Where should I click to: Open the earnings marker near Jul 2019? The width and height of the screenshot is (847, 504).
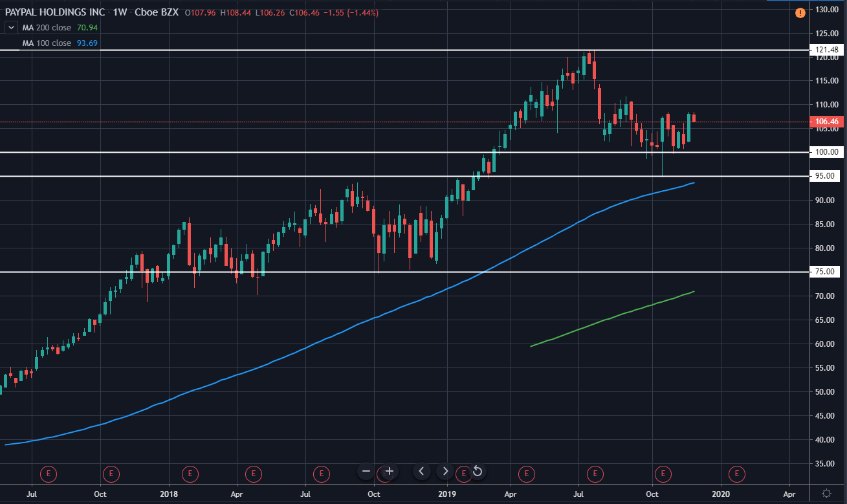pos(595,474)
